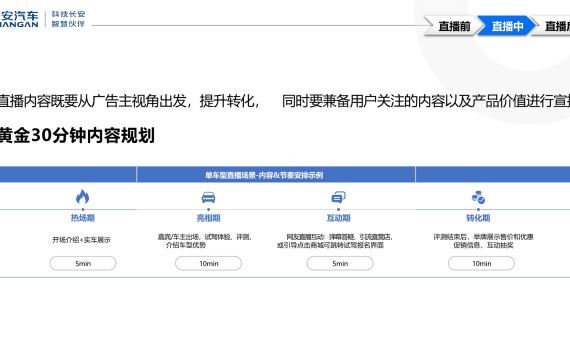Click the timeline dot under the coins icon
Image resolution: width=570 pixels, height=360 pixels.
[x=478, y=209]
